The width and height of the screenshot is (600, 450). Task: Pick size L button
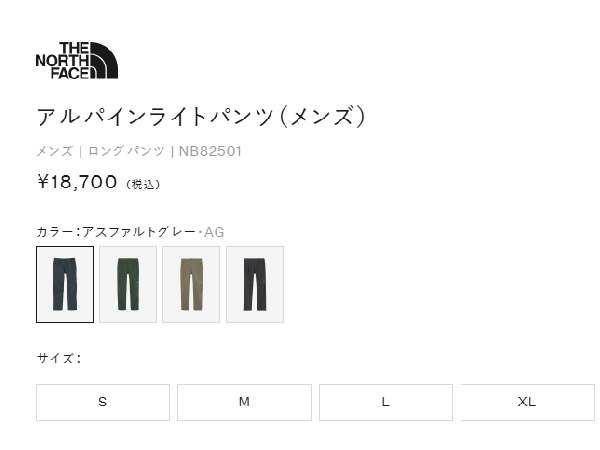[386, 402]
